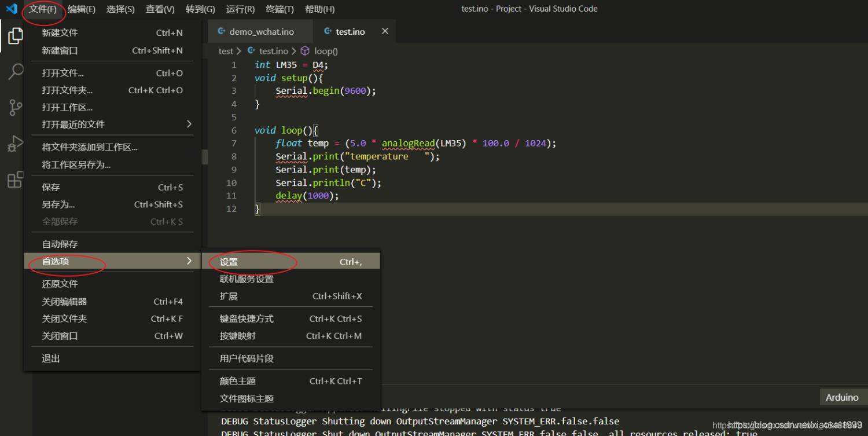The width and height of the screenshot is (868, 436).
Task: Open the 选择(S) menu
Action: pos(120,9)
